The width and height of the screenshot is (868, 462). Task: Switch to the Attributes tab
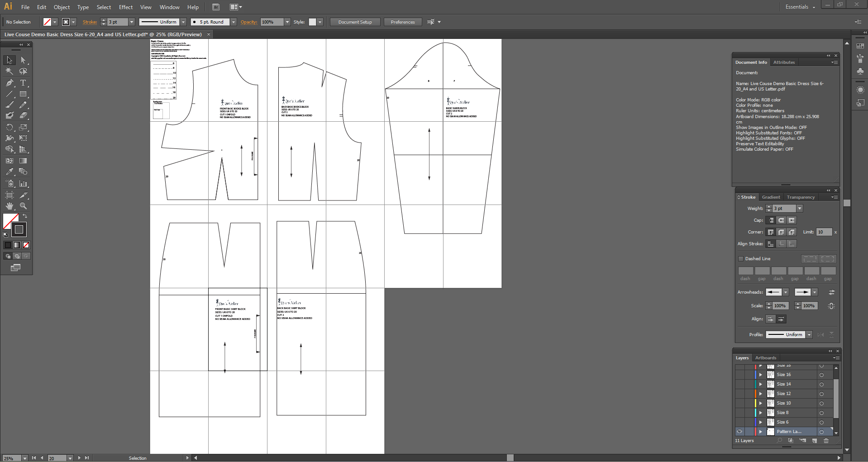(784, 62)
